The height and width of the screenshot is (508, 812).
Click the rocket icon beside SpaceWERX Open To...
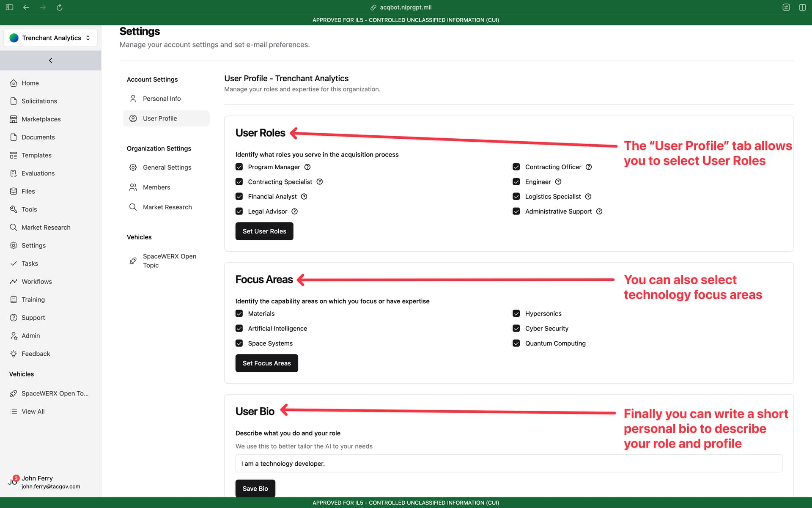pyautogui.click(x=14, y=393)
